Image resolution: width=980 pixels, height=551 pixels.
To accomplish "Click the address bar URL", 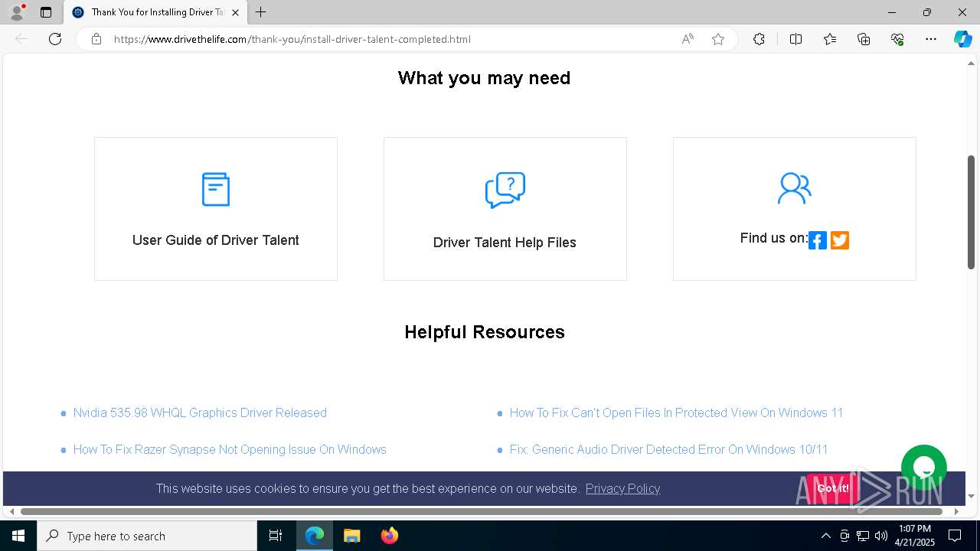I will [x=292, y=39].
